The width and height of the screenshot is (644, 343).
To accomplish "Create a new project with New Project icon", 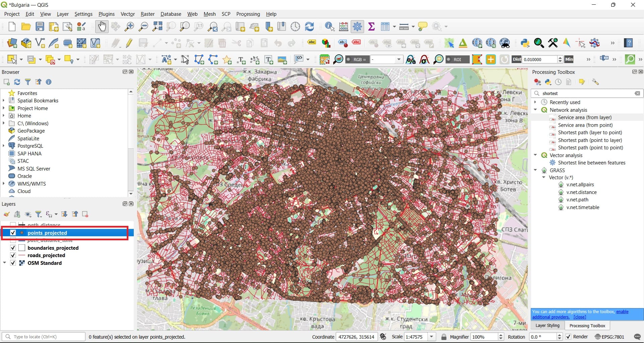I will click(12, 27).
